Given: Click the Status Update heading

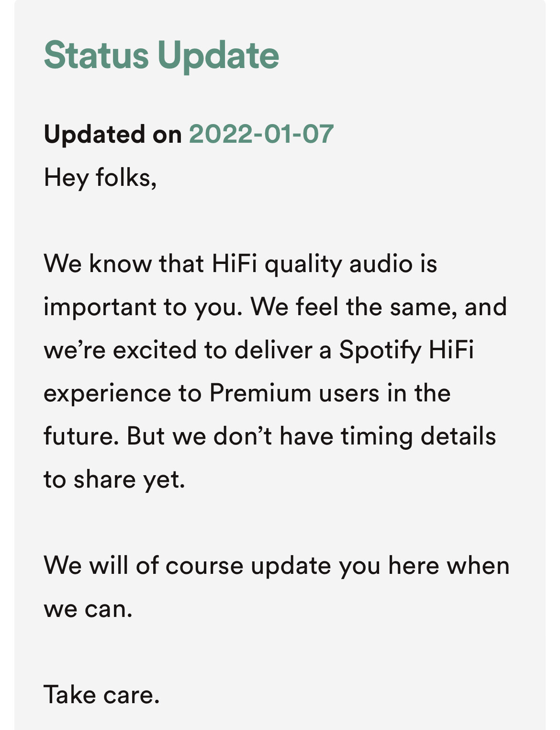Looking at the screenshot, I should click(x=161, y=56).
